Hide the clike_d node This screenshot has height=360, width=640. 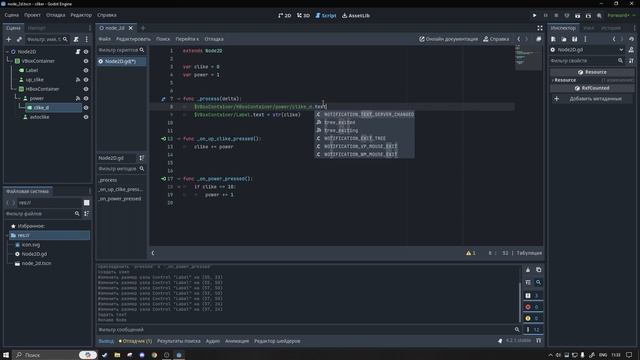click(x=86, y=108)
